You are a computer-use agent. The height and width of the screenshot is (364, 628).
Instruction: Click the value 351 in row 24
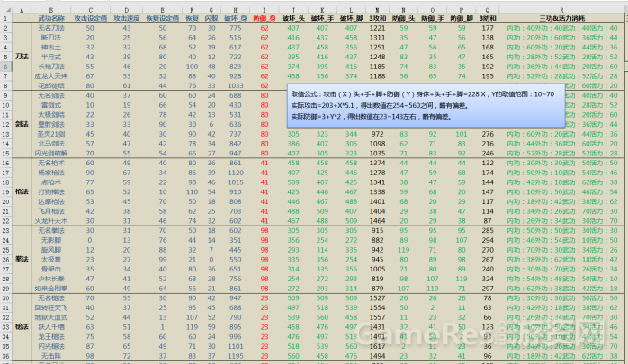click(x=235, y=240)
